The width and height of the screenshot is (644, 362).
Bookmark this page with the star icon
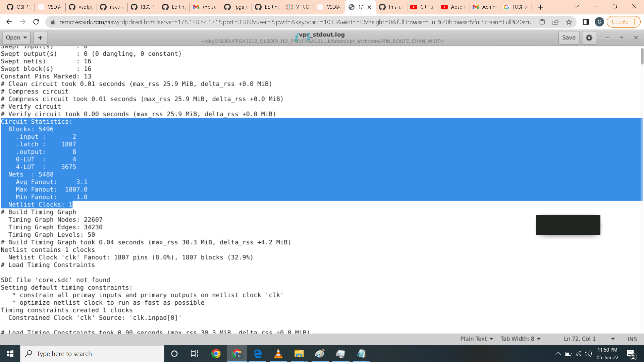pos(569,22)
